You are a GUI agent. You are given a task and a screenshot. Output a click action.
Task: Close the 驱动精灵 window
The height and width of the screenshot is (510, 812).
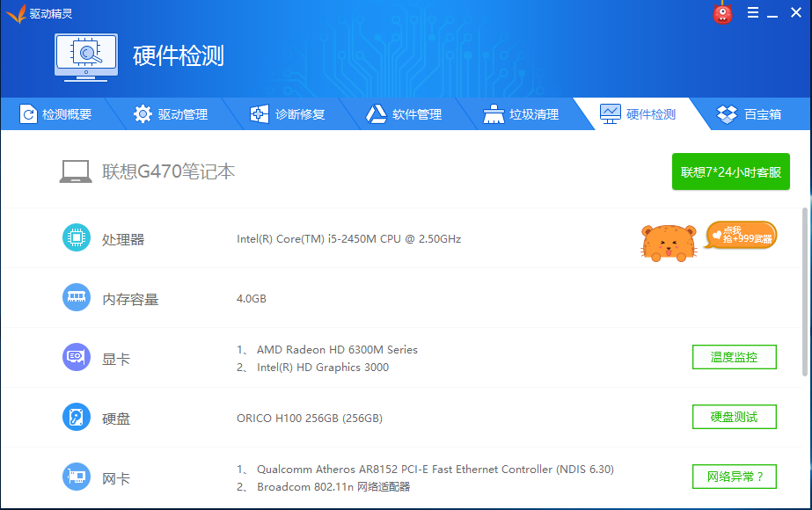[x=796, y=12]
